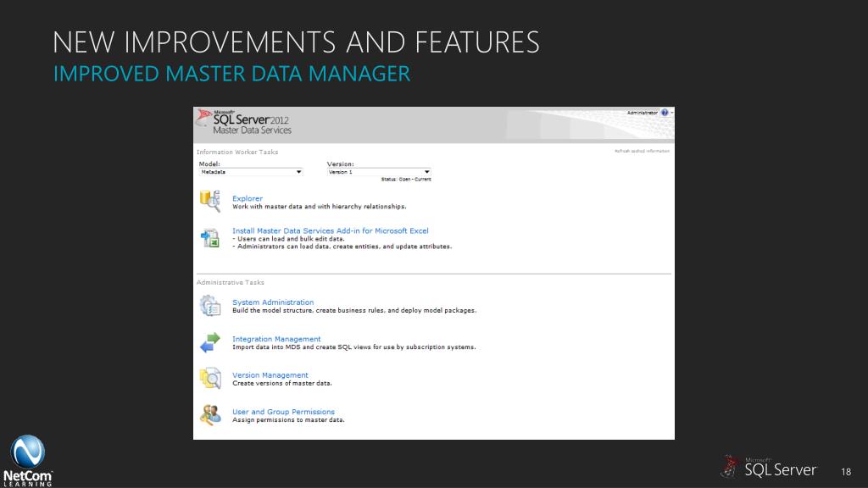Click the User and Group Permissions icon
Screen dimensions: 868x488
(210, 415)
